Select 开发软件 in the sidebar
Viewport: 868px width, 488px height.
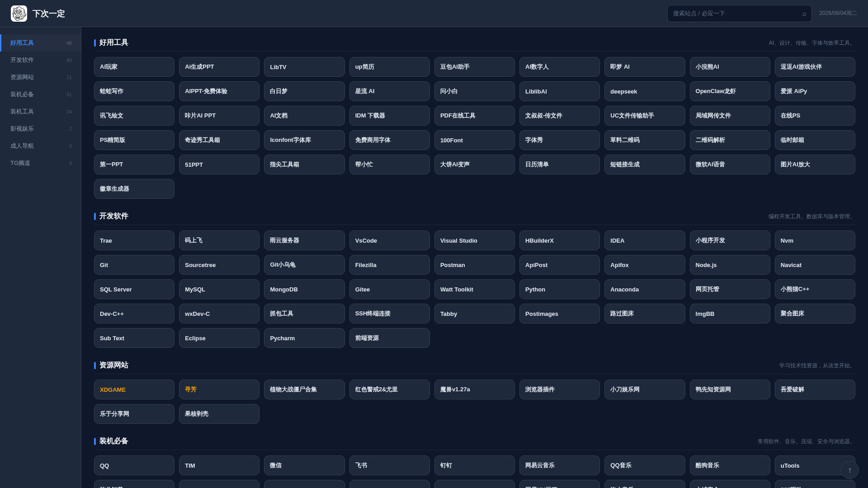tap(41, 60)
